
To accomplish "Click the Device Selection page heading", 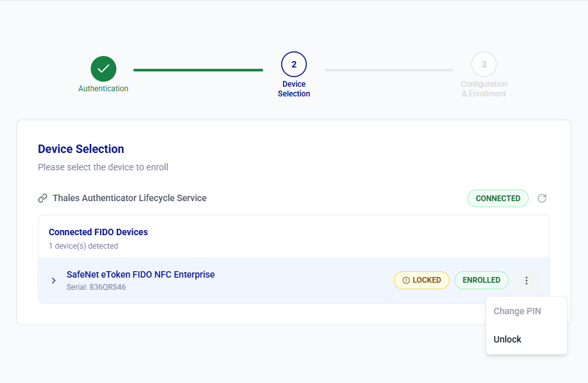I will pyautogui.click(x=81, y=149).
